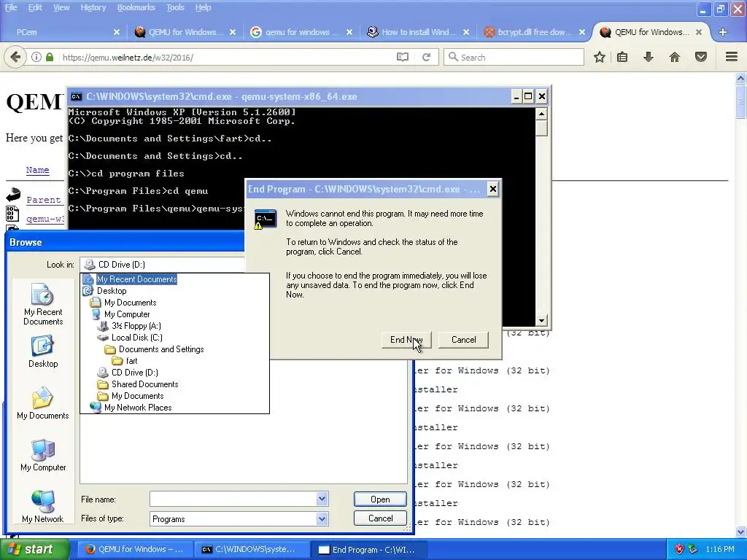
Task: Open Firefox History menu
Action: pos(93,7)
